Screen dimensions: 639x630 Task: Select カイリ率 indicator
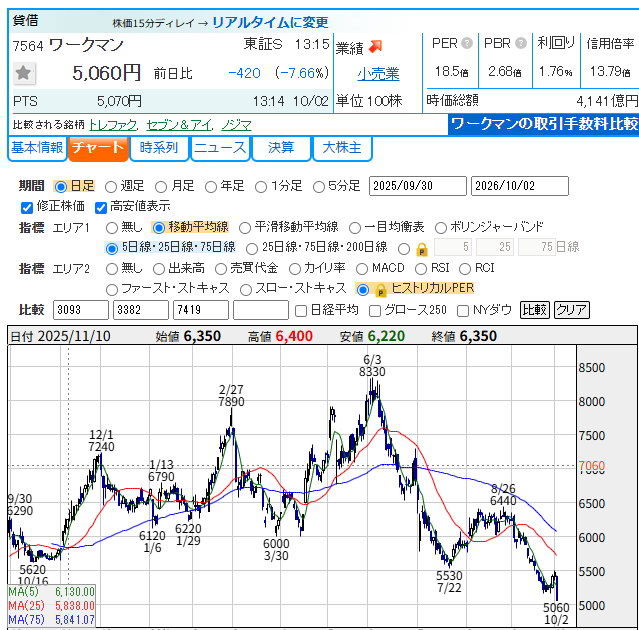coord(295,269)
